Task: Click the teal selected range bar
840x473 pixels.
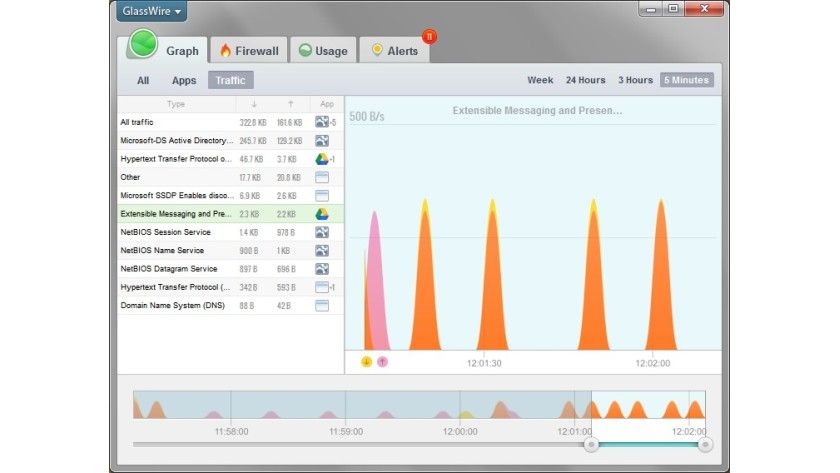Action: pyautogui.click(x=648, y=444)
